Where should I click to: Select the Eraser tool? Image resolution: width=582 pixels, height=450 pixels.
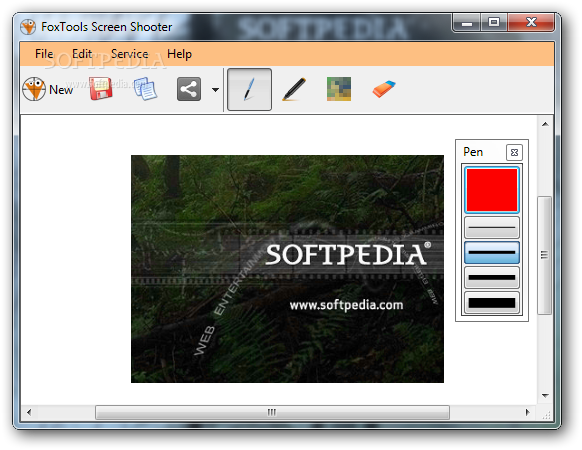pos(384,89)
